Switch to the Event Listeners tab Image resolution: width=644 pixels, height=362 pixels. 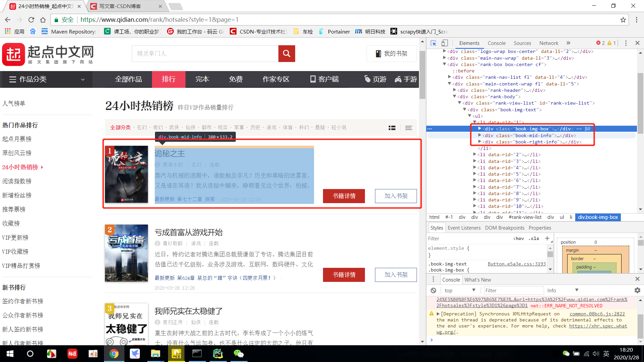pos(464,228)
